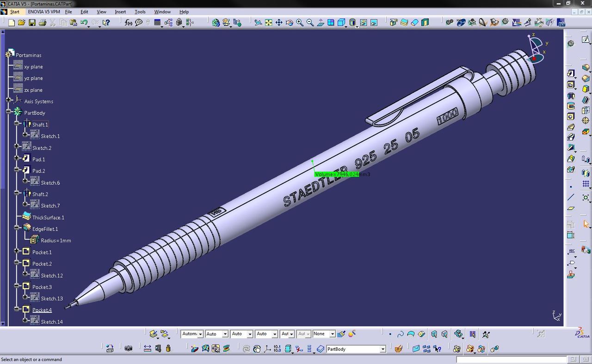The image size is (592, 364).
Task: Click the compass at the top right
Action: point(536,48)
